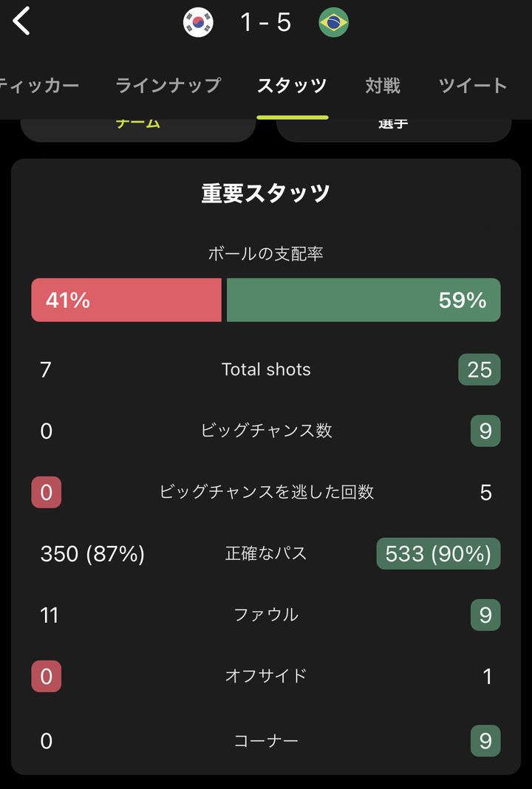
Task: Tap the red 0 badge in the ビッグチャンスを逃した回数 row
Action: 46,492
